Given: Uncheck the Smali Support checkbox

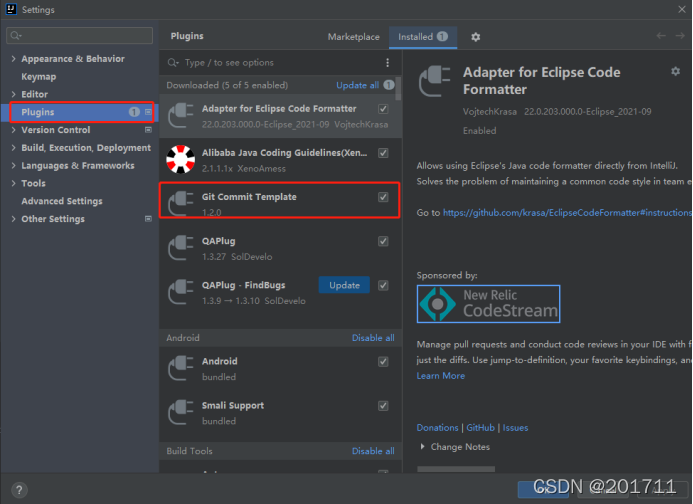Looking at the screenshot, I should coord(383,406).
